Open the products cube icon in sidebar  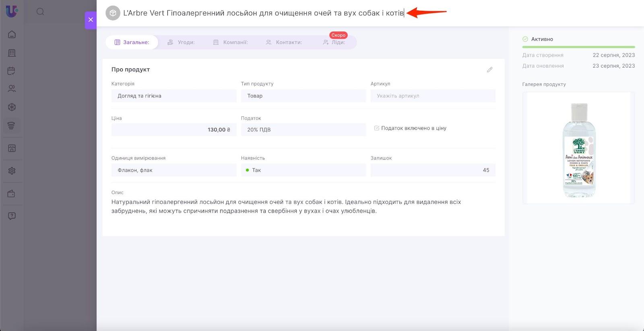pyautogui.click(x=12, y=107)
